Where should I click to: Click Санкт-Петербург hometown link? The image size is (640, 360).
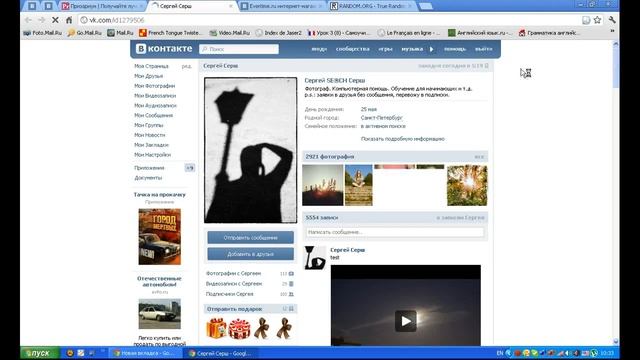[382, 118]
